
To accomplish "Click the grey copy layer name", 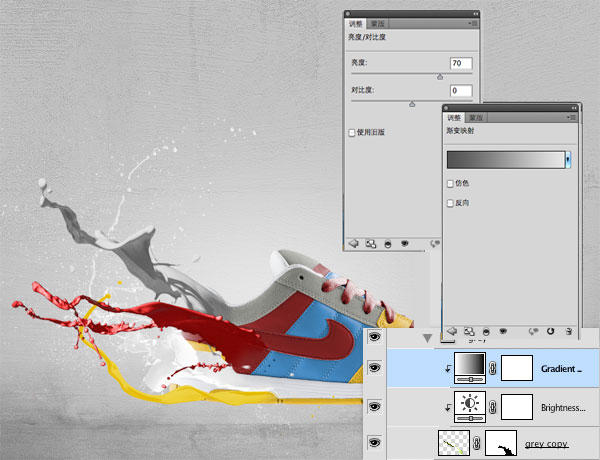I will (546, 444).
